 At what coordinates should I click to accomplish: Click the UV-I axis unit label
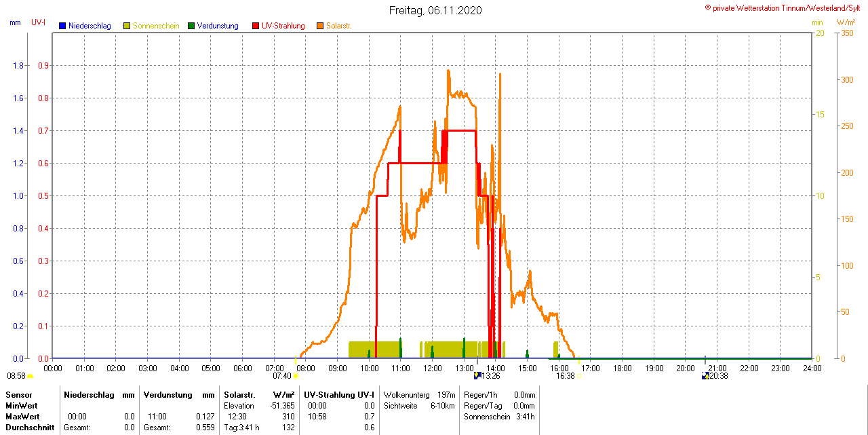click(x=38, y=22)
